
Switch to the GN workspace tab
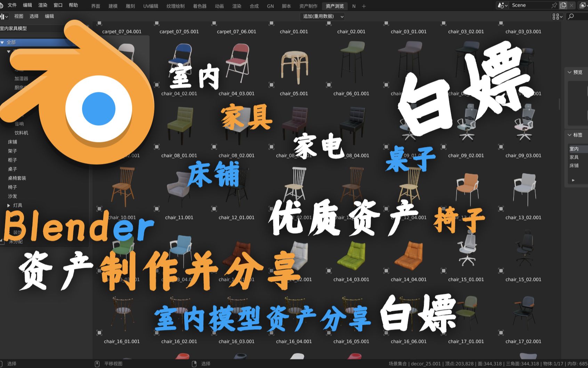click(271, 6)
